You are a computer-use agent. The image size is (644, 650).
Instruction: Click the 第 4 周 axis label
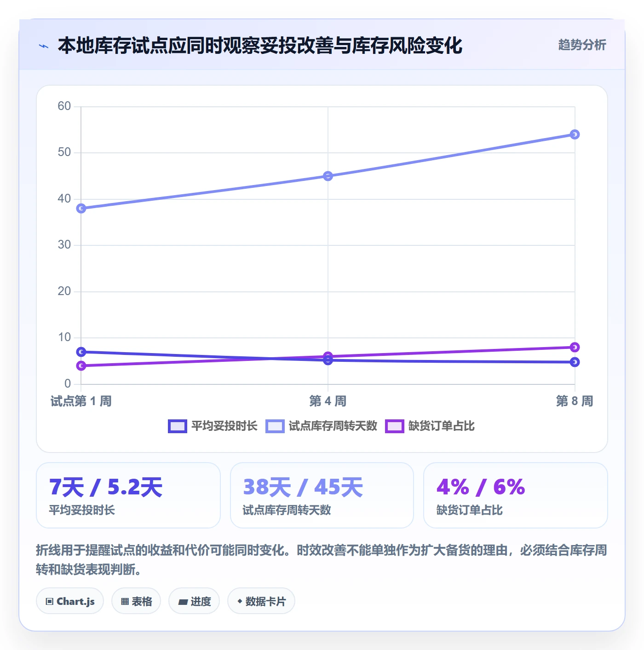click(x=328, y=401)
